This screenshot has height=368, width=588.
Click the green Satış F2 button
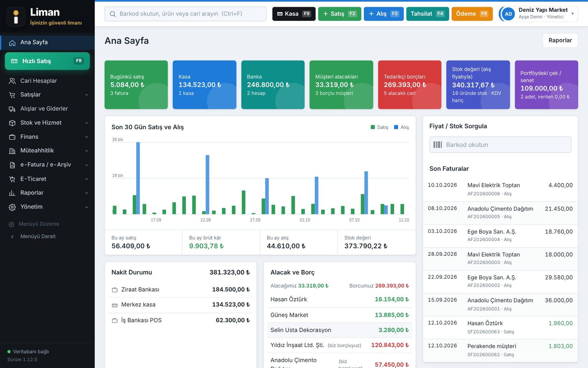[340, 14]
